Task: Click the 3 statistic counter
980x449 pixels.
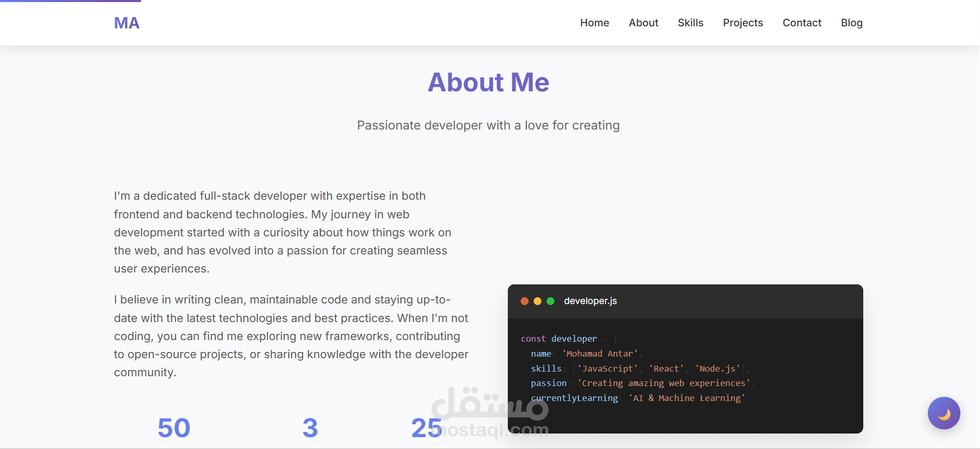Action: (310, 428)
